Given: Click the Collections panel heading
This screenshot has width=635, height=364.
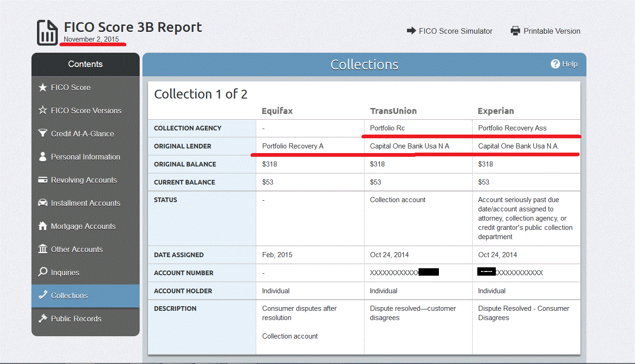Looking at the screenshot, I should (x=364, y=64).
